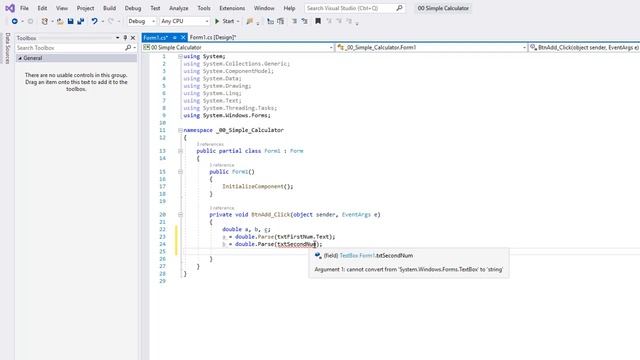
Task: Collapse the BtnAdd_Click method at line 20
Action: [180, 215]
